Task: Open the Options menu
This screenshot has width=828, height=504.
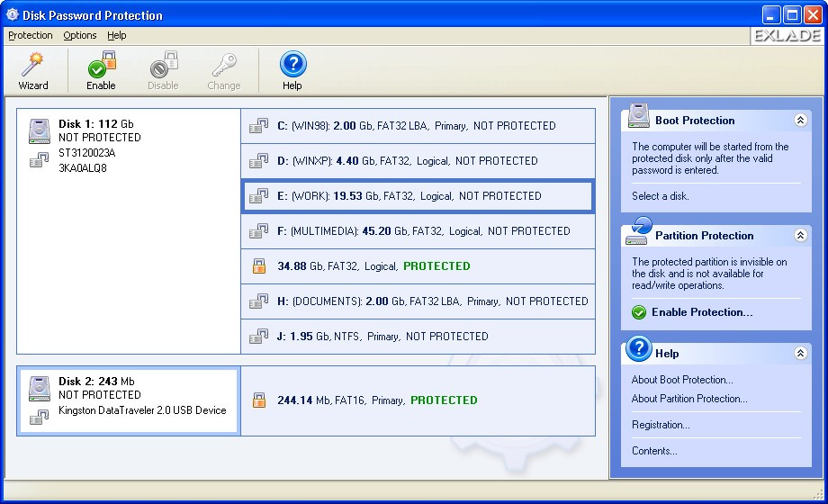Action: (x=80, y=35)
